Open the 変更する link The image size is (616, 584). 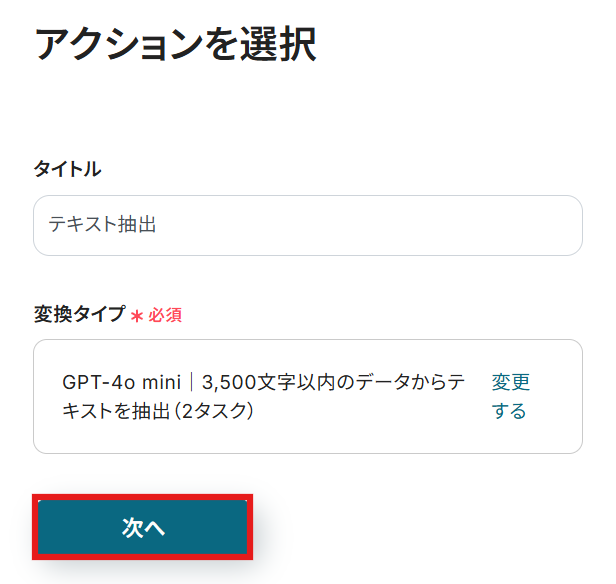tap(510, 396)
